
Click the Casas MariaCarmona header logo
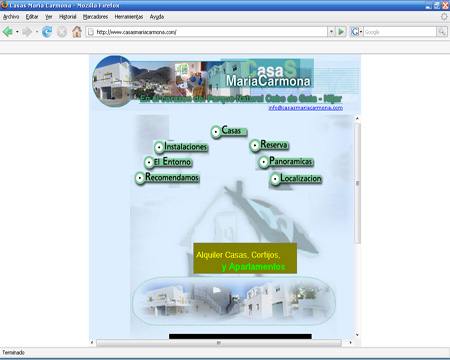click(268, 74)
